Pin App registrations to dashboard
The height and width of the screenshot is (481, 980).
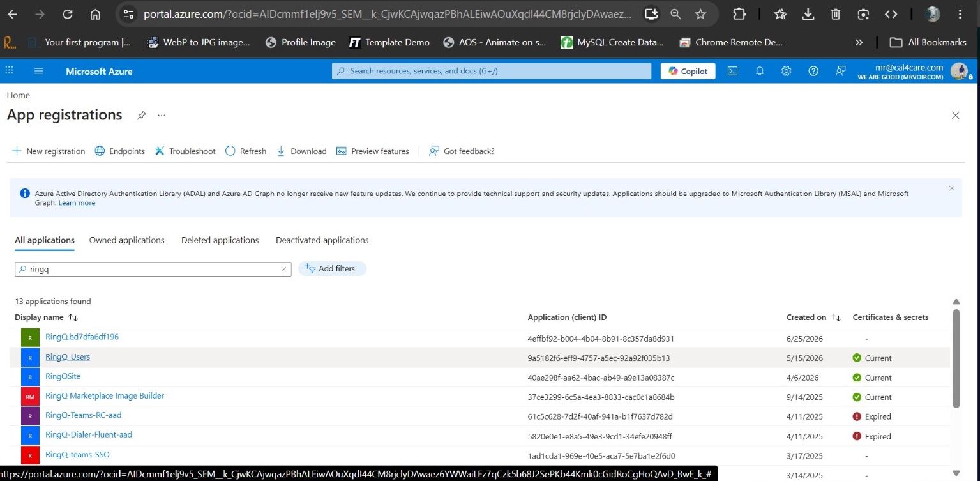click(x=141, y=115)
